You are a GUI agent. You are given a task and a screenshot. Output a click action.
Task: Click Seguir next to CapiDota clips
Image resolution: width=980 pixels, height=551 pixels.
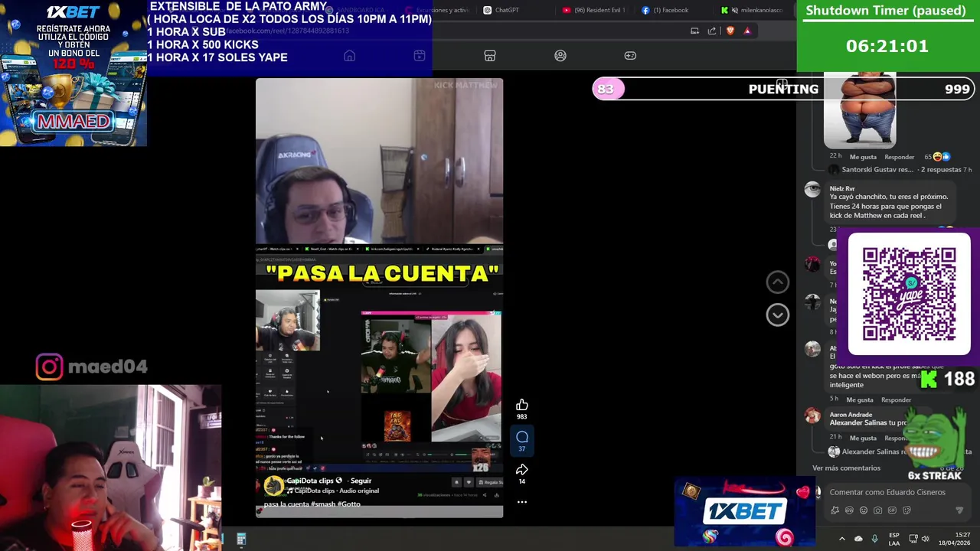click(x=361, y=481)
